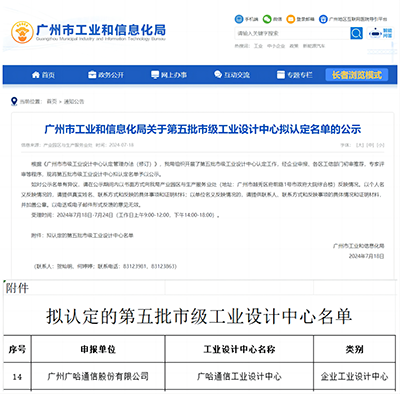
Task: Select the cell 广哈通信工业设计中心
Action: tap(239, 376)
